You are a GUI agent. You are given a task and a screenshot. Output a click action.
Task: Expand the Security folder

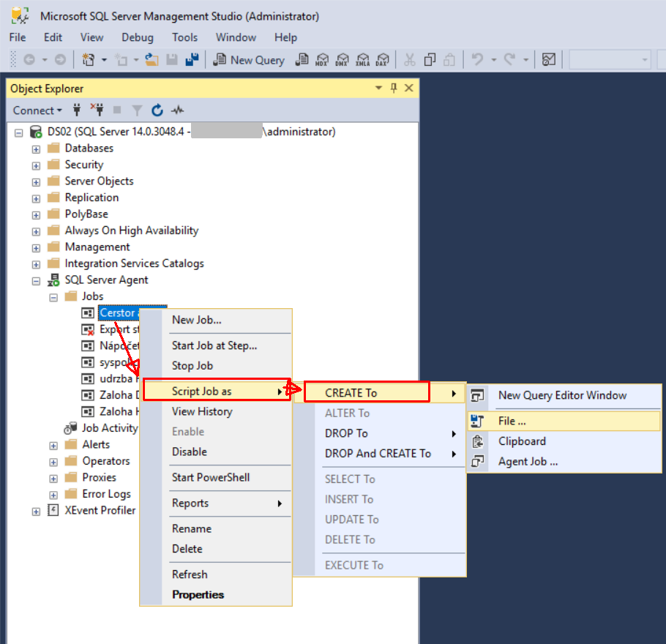(36, 165)
